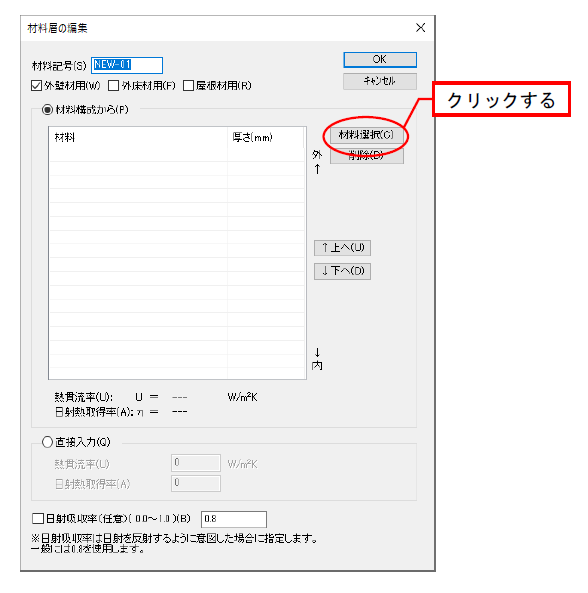Confirm the dialog with OK
This screenshot has width=588, height=593.
click(x=380, y=60)
